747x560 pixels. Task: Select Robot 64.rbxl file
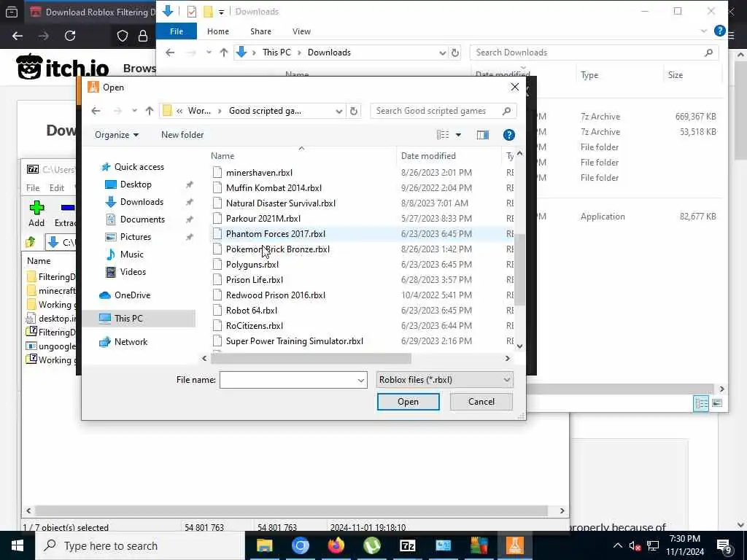pos(252,310)
